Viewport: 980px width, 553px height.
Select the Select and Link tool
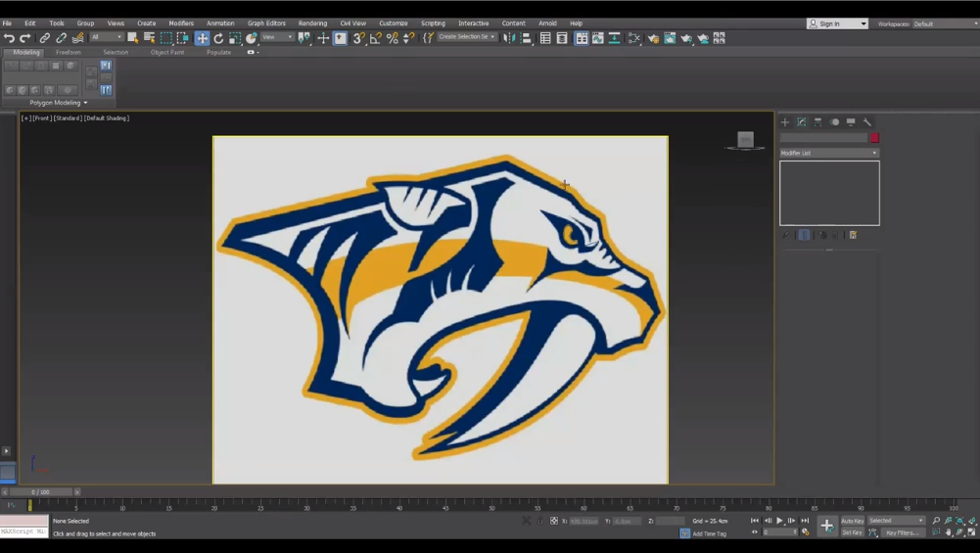pyautogui.click(x=44, y=38)
